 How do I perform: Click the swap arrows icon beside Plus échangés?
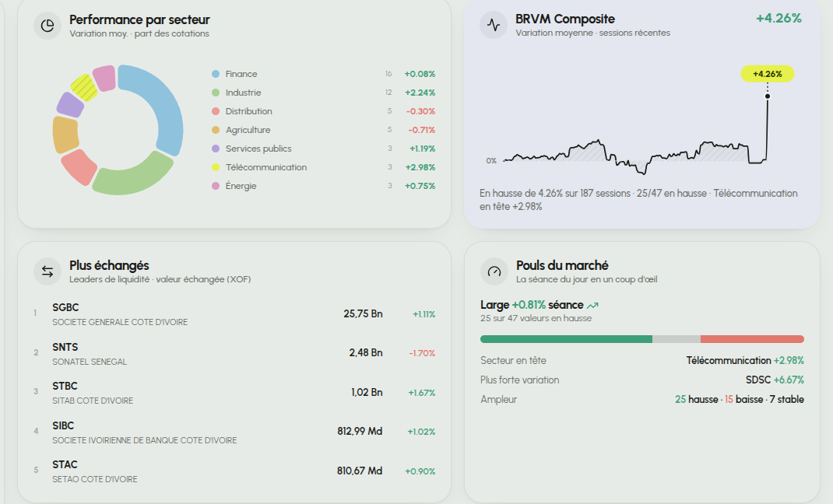point(47,271)
